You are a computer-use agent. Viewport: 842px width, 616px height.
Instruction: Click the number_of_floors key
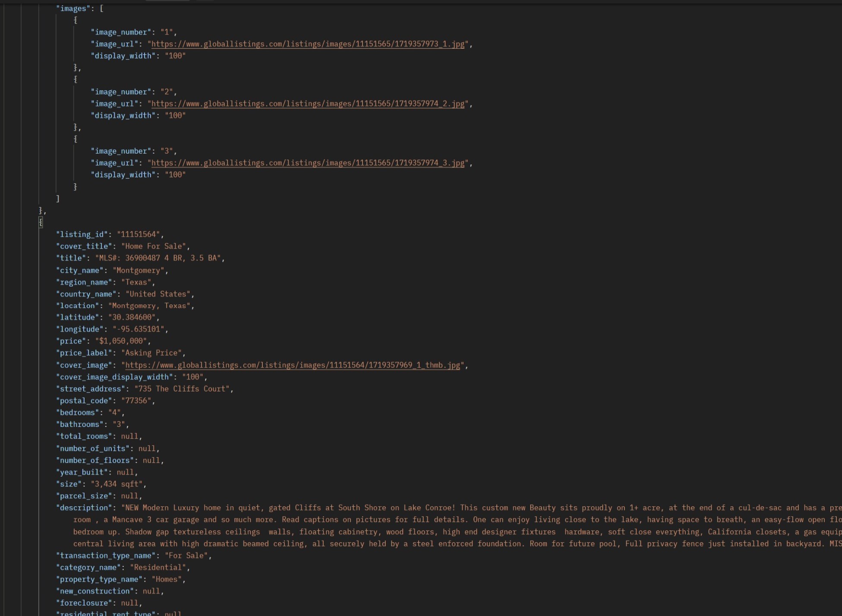95,461
